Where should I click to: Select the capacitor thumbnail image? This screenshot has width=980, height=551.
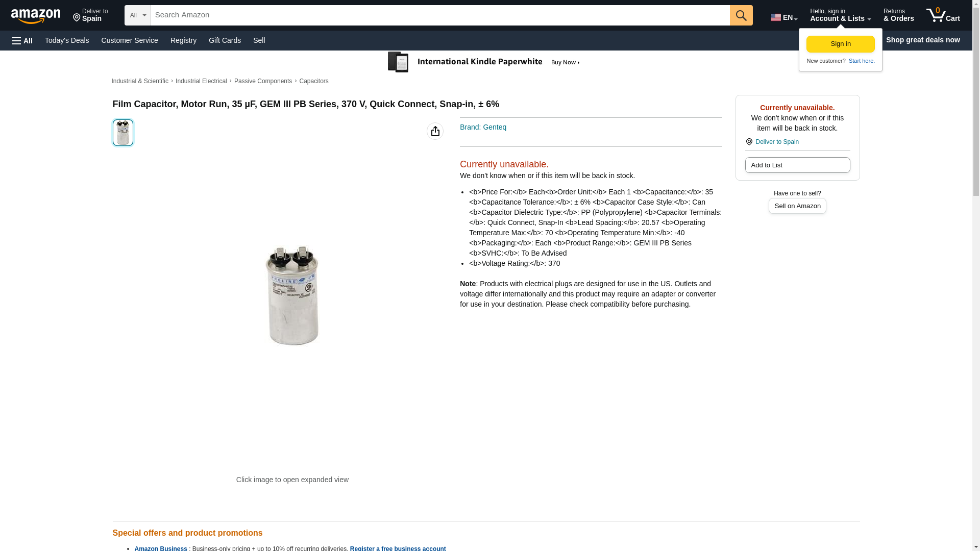coord(123,133)
